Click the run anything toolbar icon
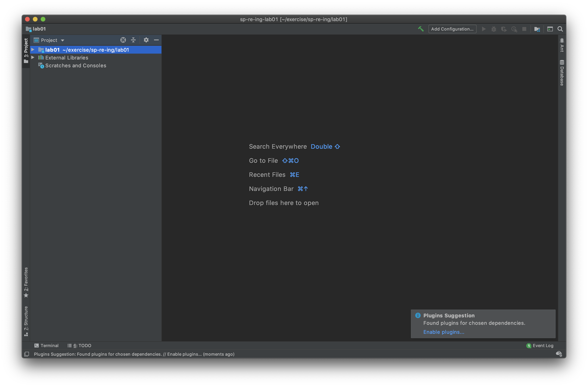Screen dimensions: 588x387 coord(550,29)
